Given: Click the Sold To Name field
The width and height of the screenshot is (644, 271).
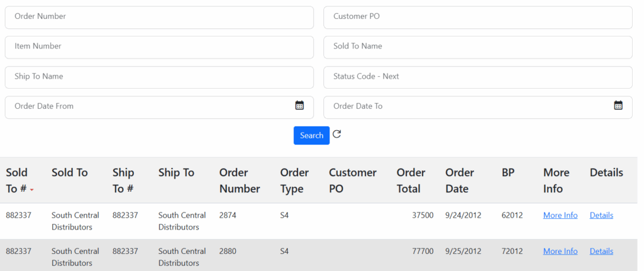Looking at the screenshot, I should tap(477, 47).
